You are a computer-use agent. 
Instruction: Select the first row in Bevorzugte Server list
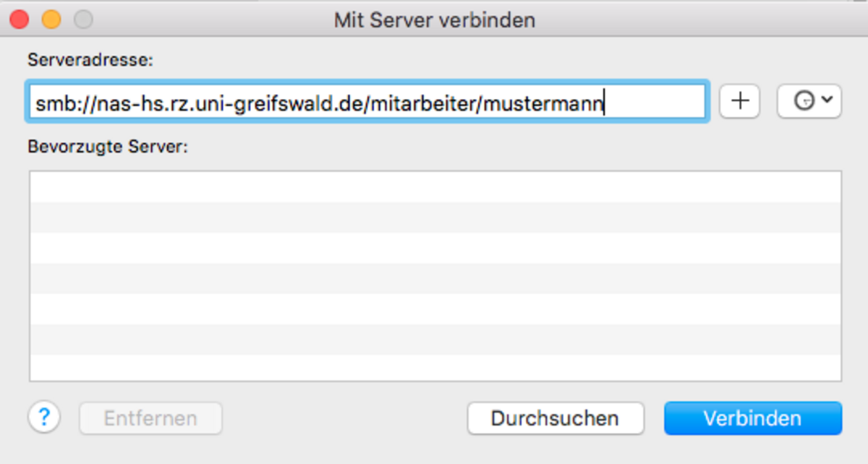tap(435, 186)
